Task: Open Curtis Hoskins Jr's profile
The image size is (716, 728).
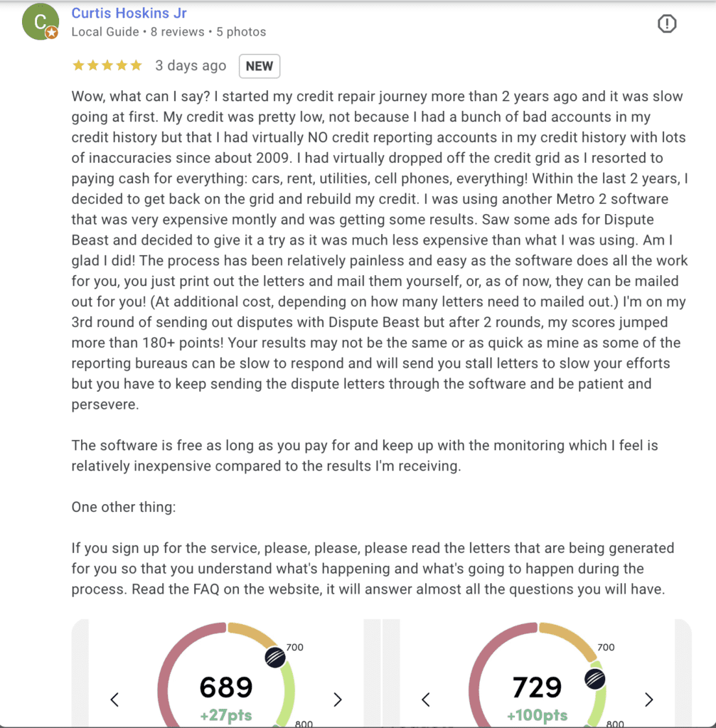Action: tap(129, 14)
